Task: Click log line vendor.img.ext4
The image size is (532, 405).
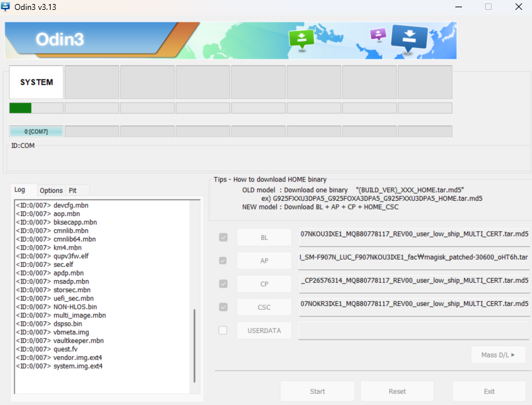Action: 59,357
